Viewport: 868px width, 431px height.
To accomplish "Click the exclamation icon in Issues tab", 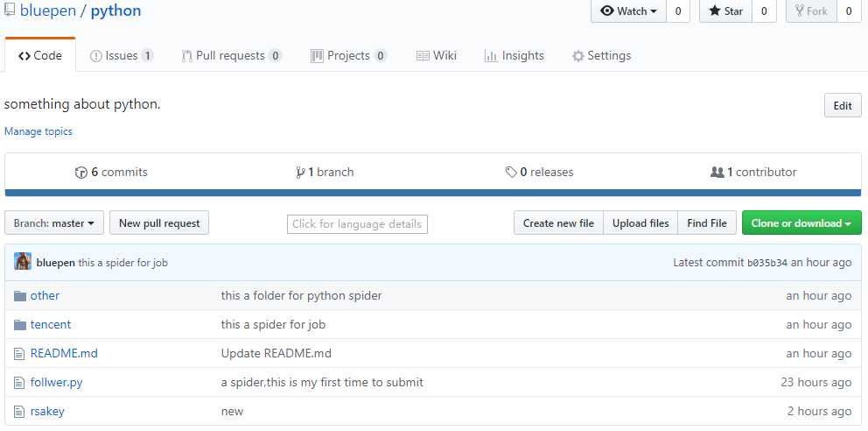I will (95, 56).
